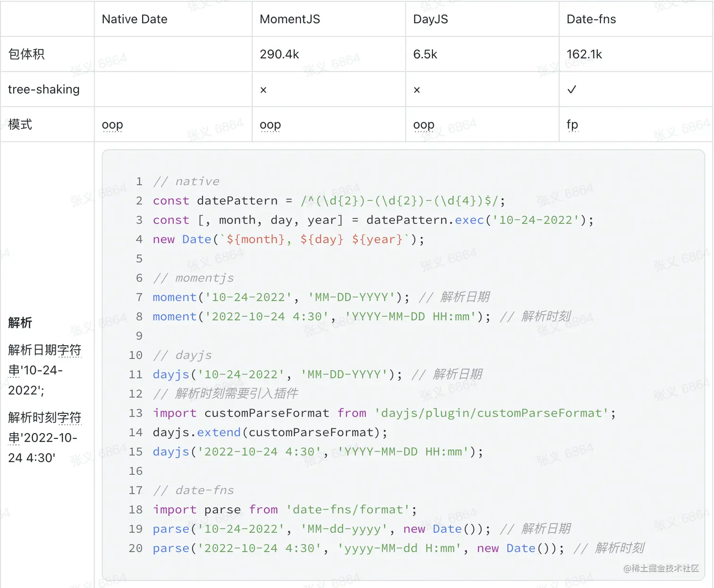Click the fp value in Date-fns column
Screen dimensions: 714x588
572,125
